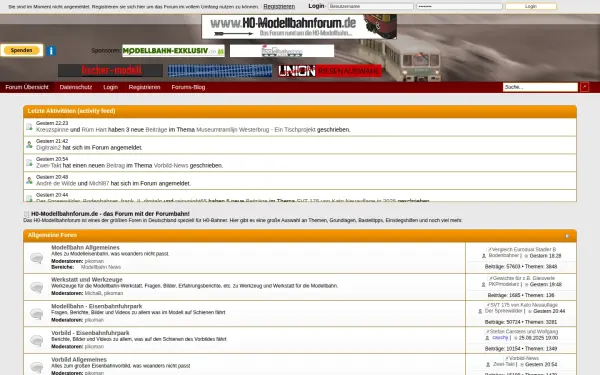Open Kreuzspinne's profile in activity feed
600x375 pixels.
(x=52, y=130)
